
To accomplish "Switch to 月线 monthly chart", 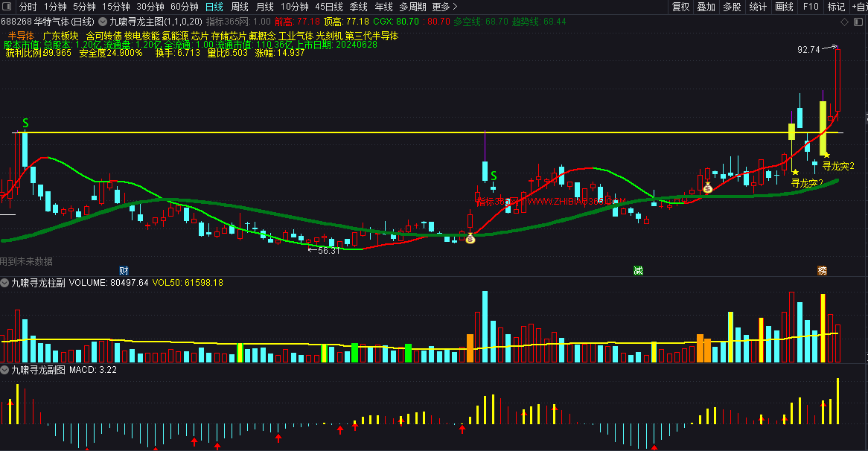I will point(264,7).
